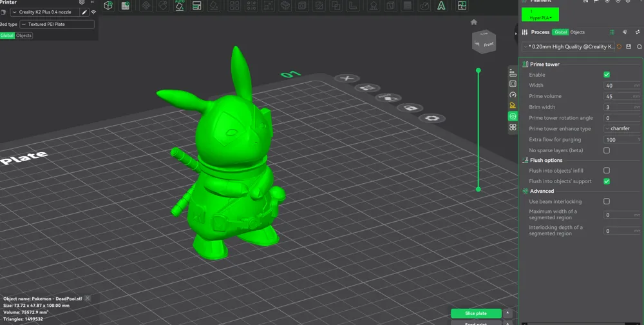
Task: Open the printer preset dropdown Creality K2 Plus
Action: pos(44,12)
